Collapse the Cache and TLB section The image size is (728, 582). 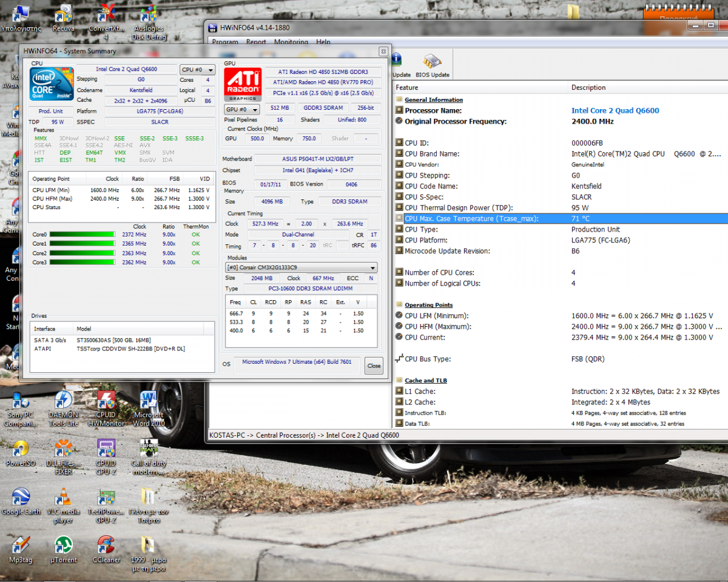click(399, 381)
